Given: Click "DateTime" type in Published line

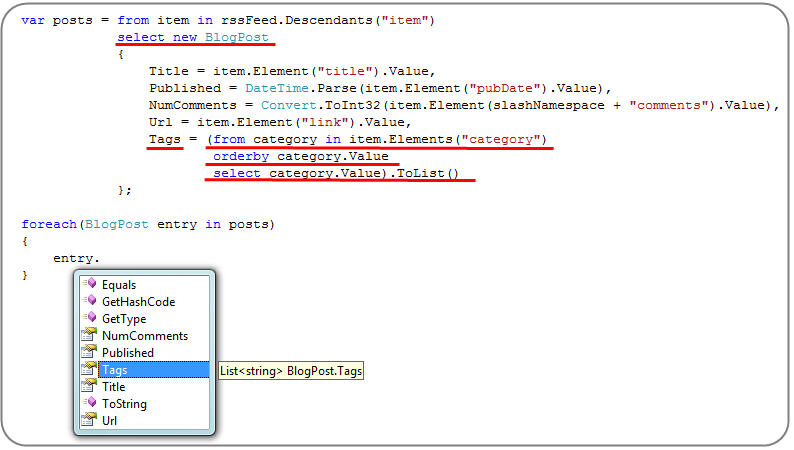Looking at the screenshot, I should (x=277, y=89).
